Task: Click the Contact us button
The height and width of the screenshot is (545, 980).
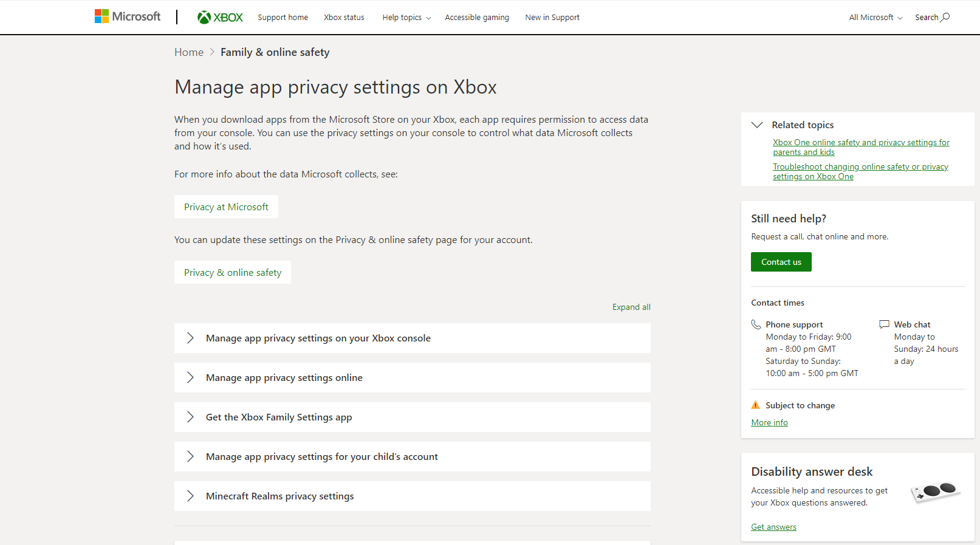Action: [x=781, y=262]
